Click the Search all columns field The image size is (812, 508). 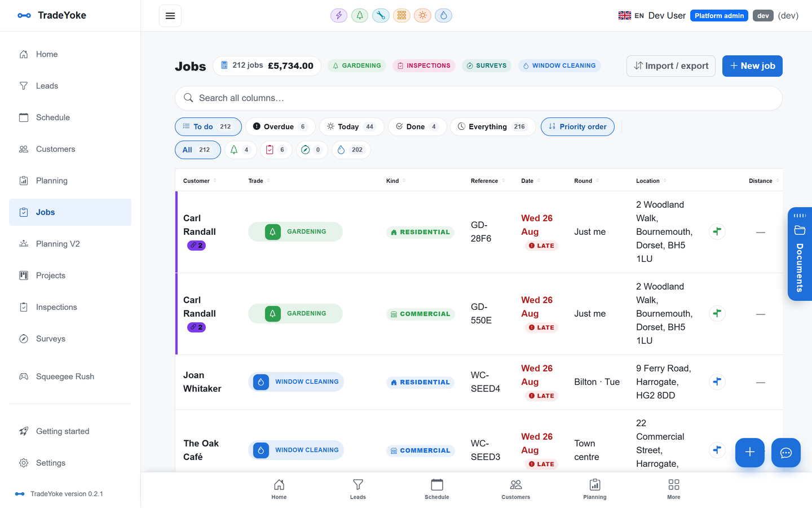pyautogui.click(x=478, y=98)
